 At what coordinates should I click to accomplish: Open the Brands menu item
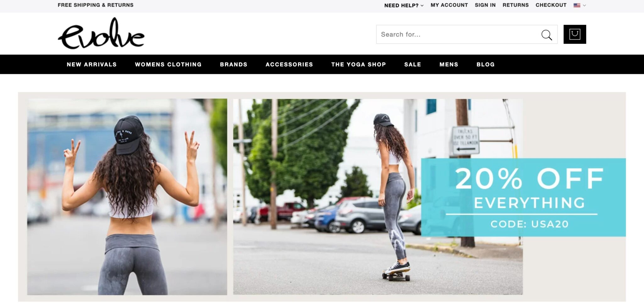(x=234, y=64)
